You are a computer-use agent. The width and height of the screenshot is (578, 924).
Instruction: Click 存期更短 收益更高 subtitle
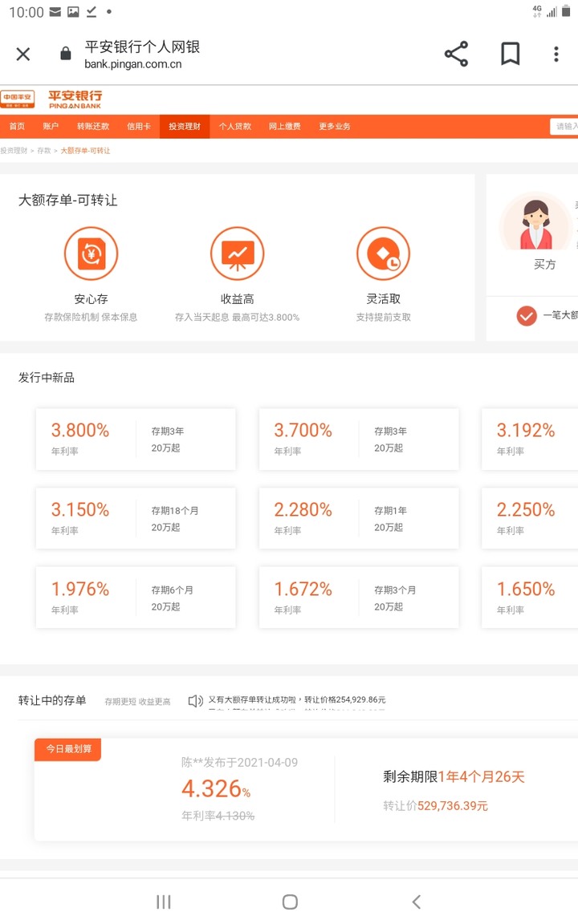point(137,702)
